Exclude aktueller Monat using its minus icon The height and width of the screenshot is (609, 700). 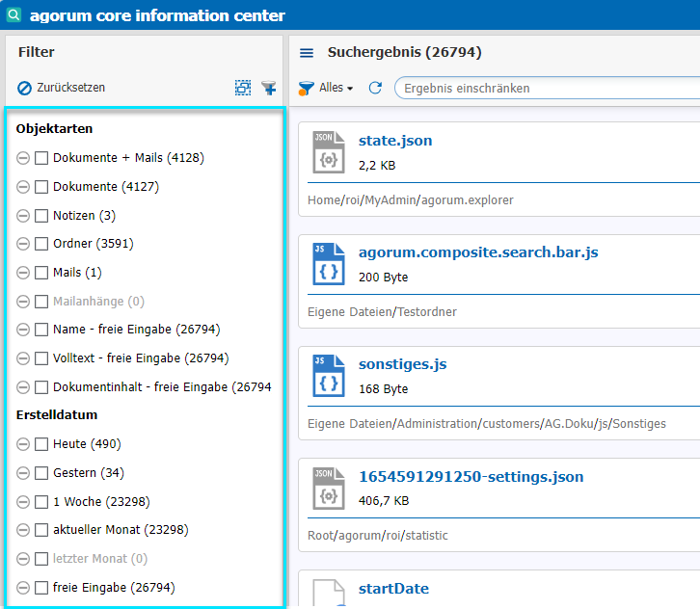tap(23, 530)
